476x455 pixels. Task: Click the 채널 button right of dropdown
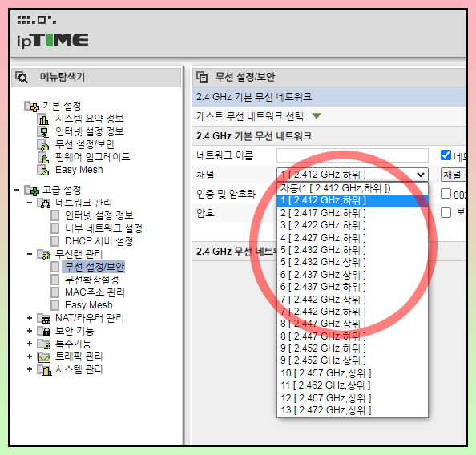(x=453, y=175)
